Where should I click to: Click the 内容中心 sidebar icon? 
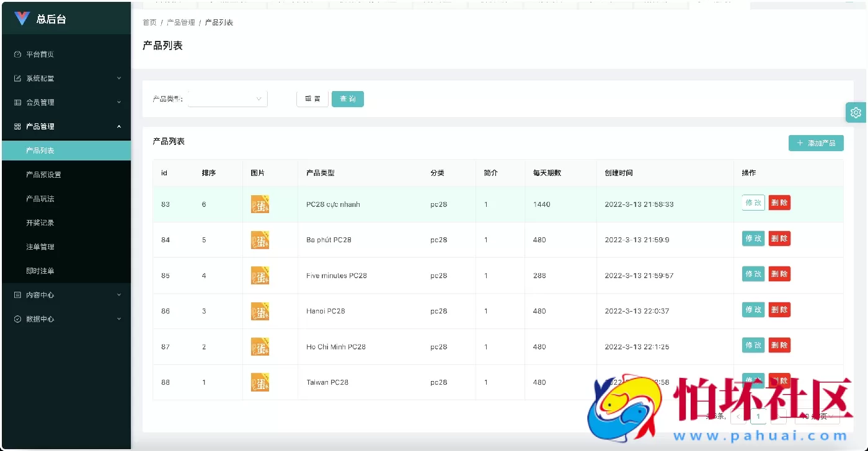pyautogui.click(x=17, y=295)
